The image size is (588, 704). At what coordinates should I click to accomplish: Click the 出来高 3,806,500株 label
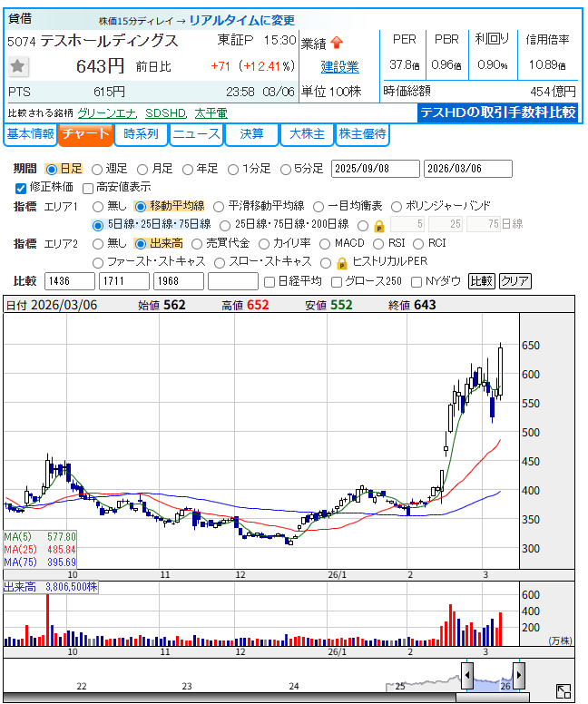(50, 587)
